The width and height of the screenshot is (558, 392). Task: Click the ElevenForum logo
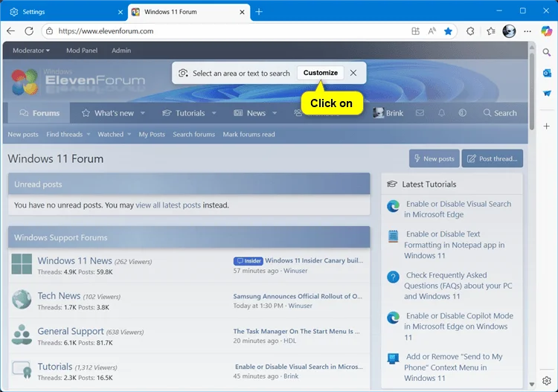coord(78,82)
